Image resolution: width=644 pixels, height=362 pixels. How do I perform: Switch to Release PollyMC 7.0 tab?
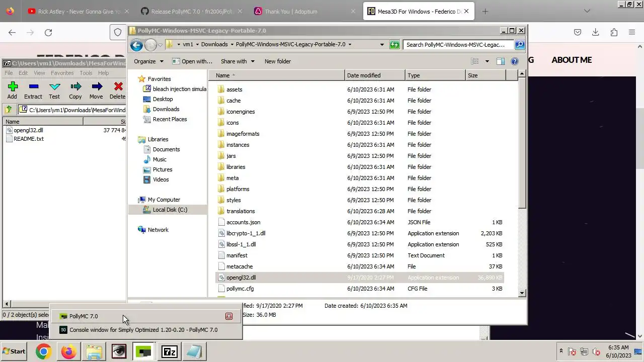(x=191, y=11)
